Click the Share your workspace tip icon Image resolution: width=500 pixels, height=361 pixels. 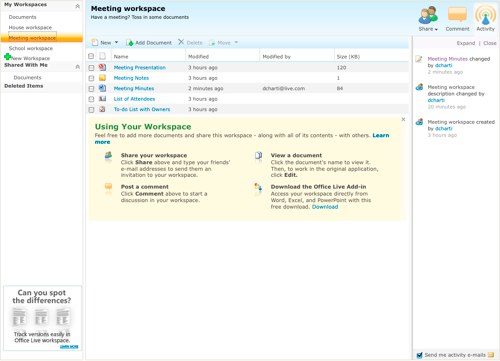pos(108,155)
